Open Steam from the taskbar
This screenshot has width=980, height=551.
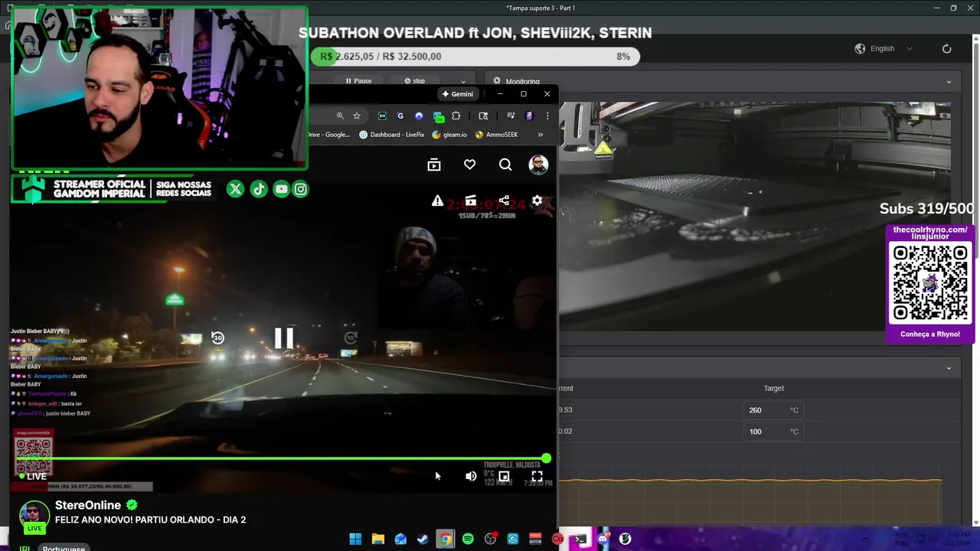[423, 539]
